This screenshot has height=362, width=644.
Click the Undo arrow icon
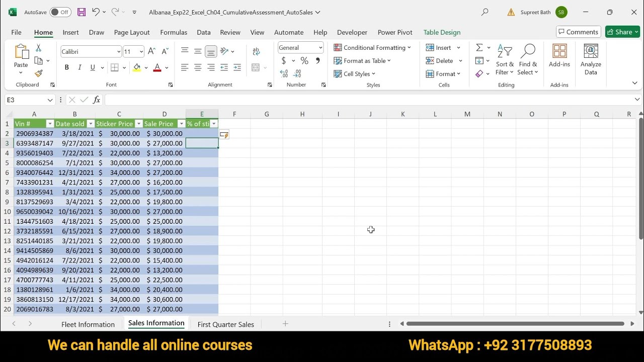click(96, 12)
